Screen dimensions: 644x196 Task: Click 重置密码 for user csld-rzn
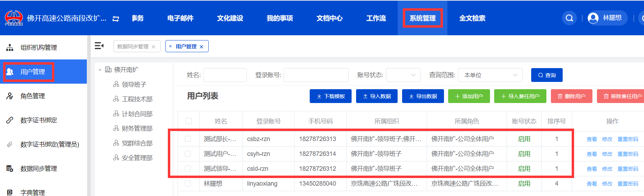coord(628,169)
